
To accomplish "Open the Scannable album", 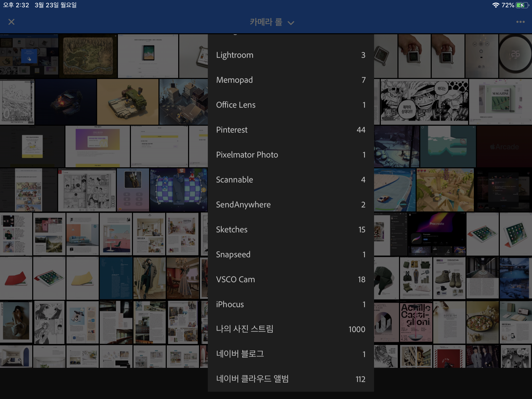I will [x=290, y=180].
